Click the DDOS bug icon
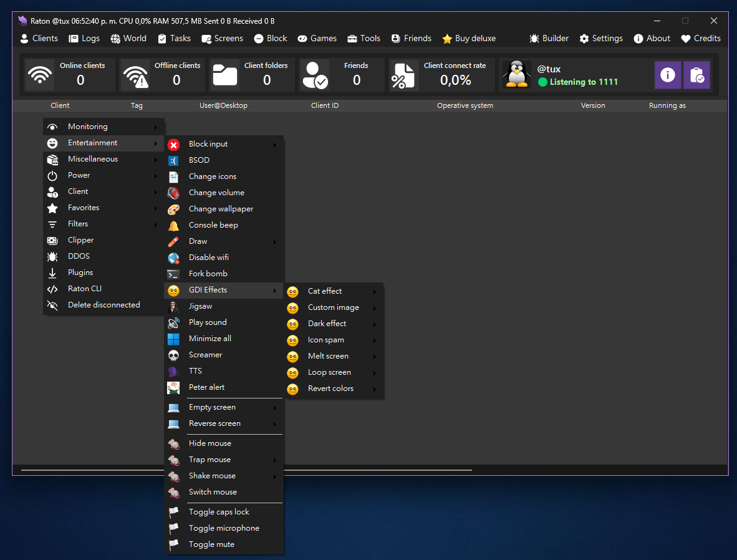Image resolution: width=737 pixels, height=560 pixels. [x=52, y=256]
